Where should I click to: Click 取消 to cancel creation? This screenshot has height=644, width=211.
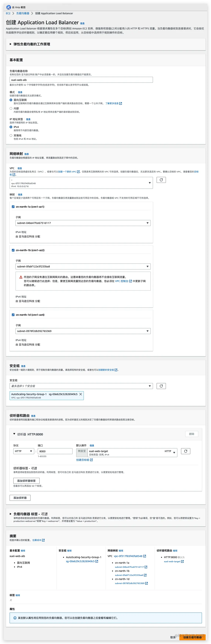coord(173,637)
